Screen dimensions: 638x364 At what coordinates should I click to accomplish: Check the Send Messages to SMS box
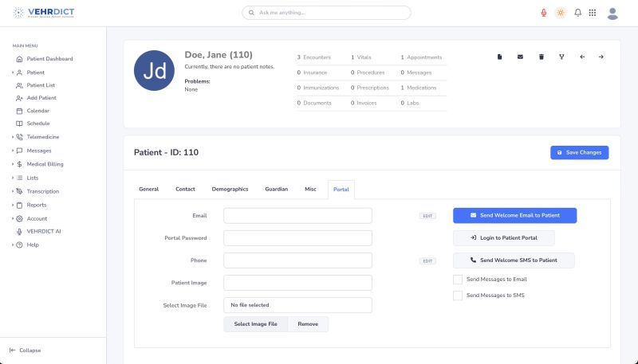[x=458, y=296]
